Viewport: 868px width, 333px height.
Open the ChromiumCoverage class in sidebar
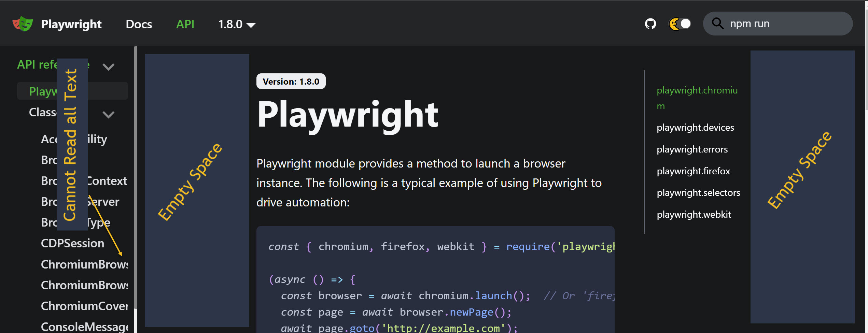84,306
